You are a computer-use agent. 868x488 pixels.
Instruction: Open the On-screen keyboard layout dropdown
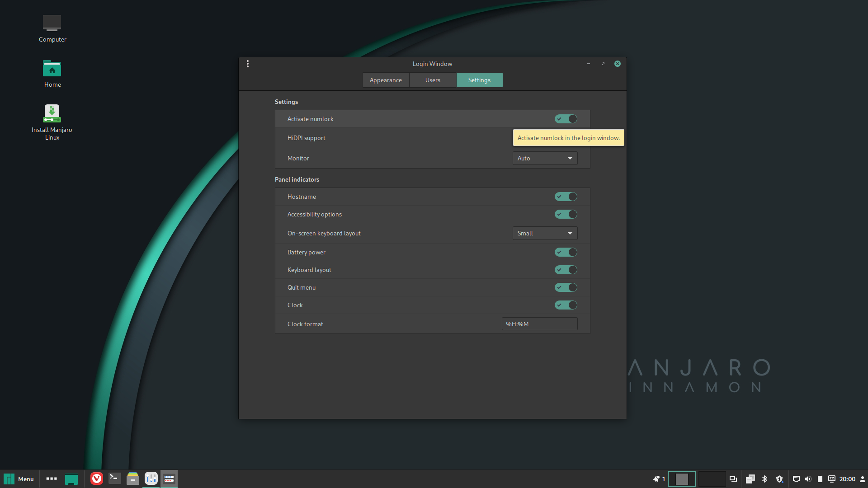tap(545, 233)
